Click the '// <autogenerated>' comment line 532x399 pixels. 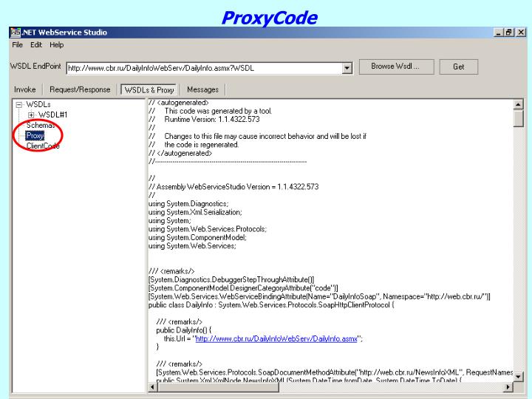point(179,103)
